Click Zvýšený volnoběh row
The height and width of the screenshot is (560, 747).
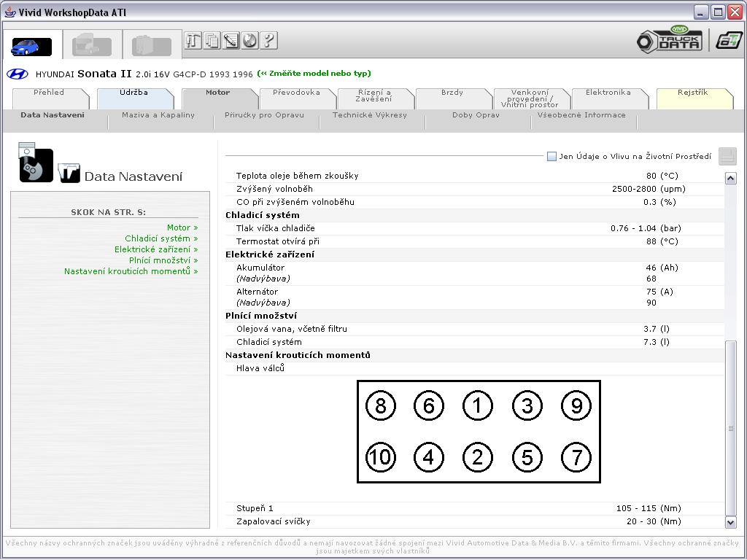pos(474,189)
